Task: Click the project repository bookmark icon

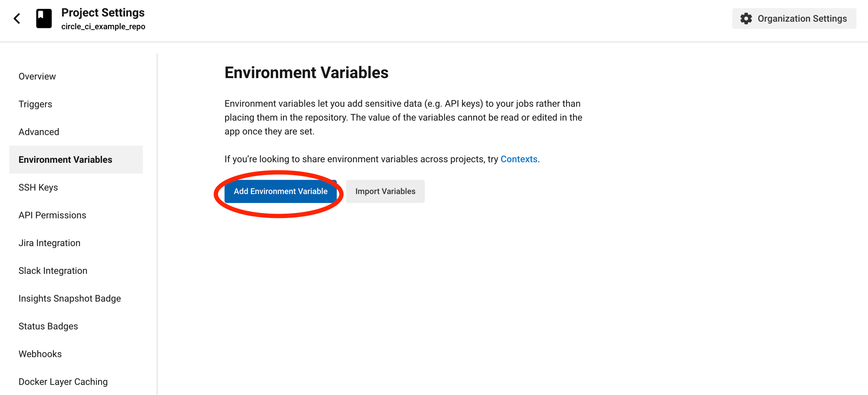Action: coord(44,18)
